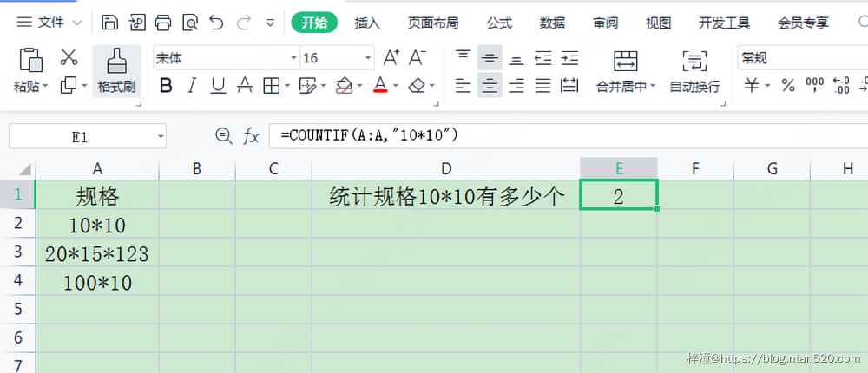Open Print Preview icon
The height and width of the screenshot is (373, 868).
point(190,23)
